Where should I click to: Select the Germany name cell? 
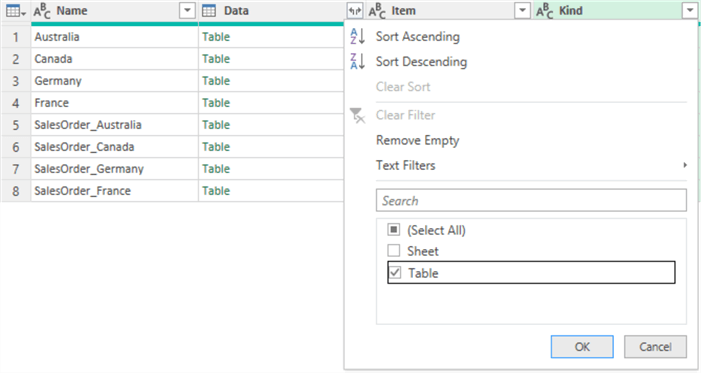coord(115,81)
